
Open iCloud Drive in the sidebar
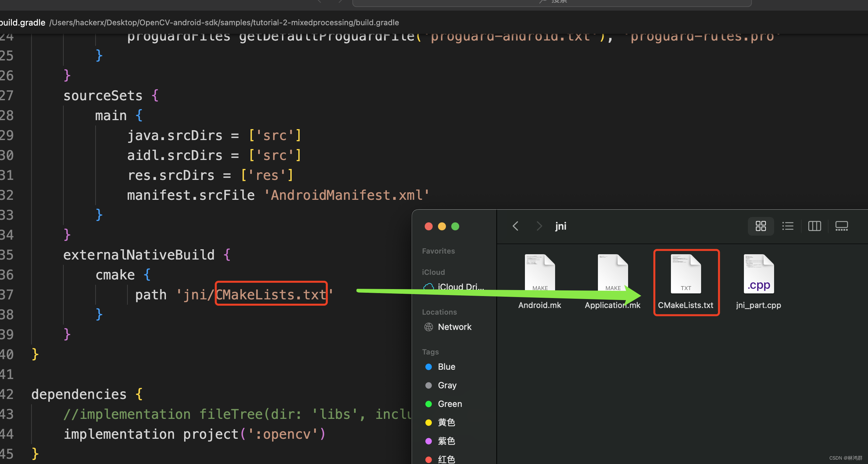tap(460, 286)
